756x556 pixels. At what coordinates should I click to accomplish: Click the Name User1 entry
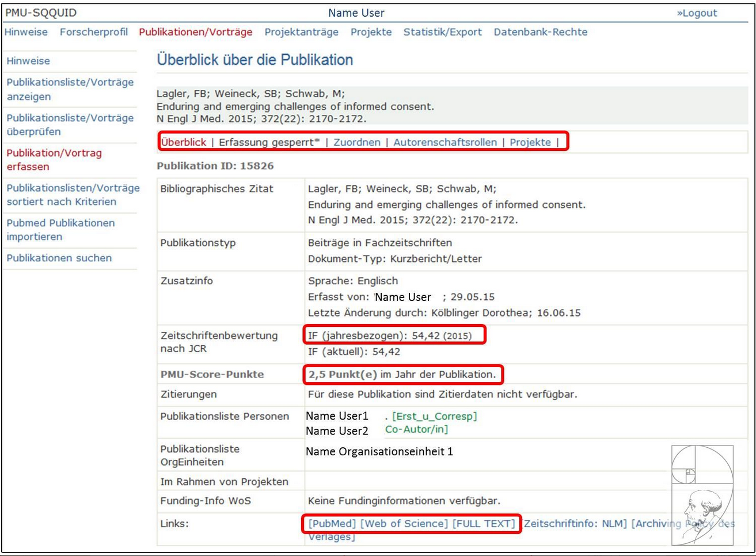(337, 416)
